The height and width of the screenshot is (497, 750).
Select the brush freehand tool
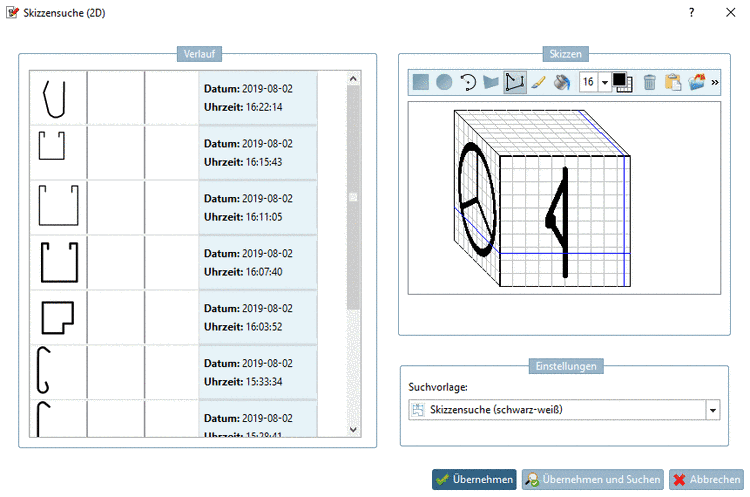point(539,82)
